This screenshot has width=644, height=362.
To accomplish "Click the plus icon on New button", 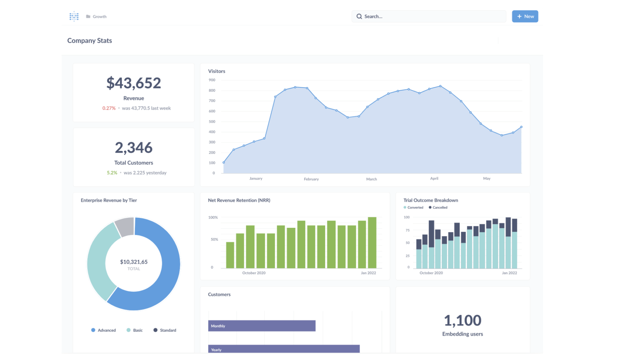I will pos(519,16).
